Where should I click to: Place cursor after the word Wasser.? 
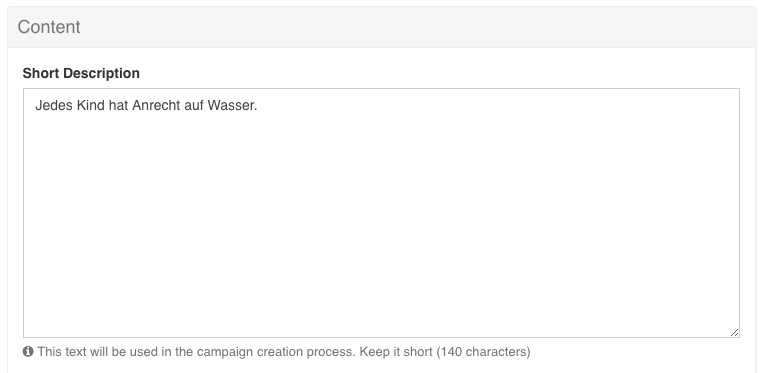258,105
